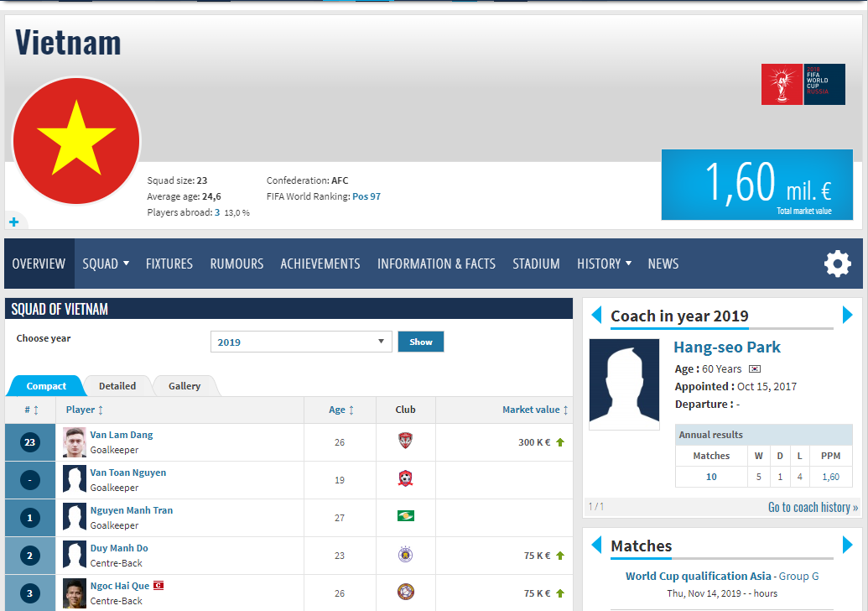
Task: Switch to the Detailed tab
Action: click(x=117, y=386)
